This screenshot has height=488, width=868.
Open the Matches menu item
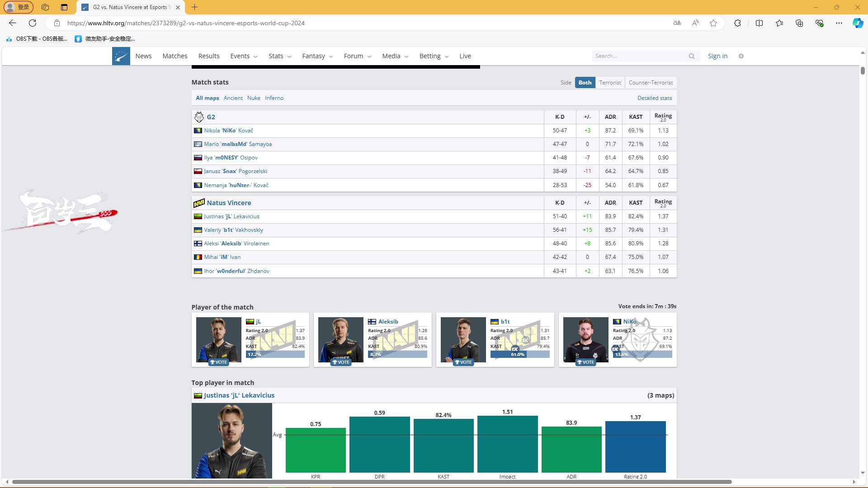click(175, 56)
